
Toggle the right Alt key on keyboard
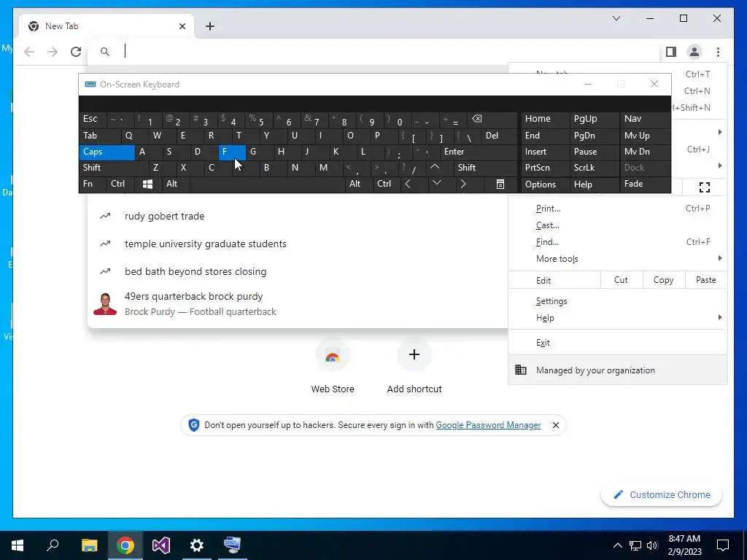(359, 184)
